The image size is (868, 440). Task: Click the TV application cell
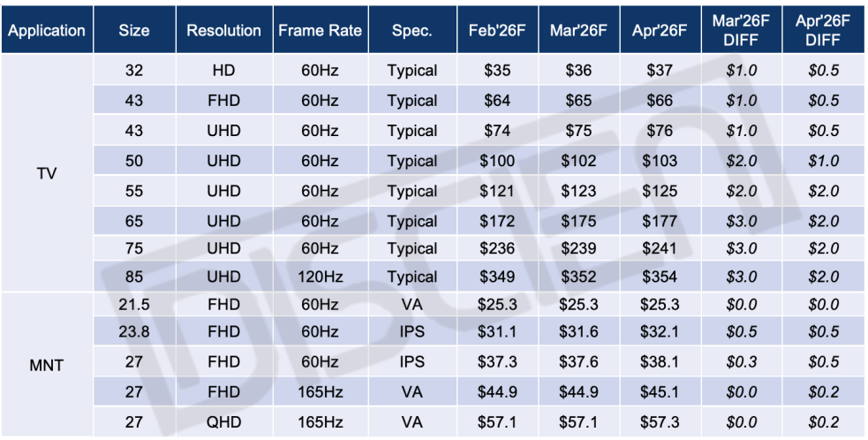(47, 174)
